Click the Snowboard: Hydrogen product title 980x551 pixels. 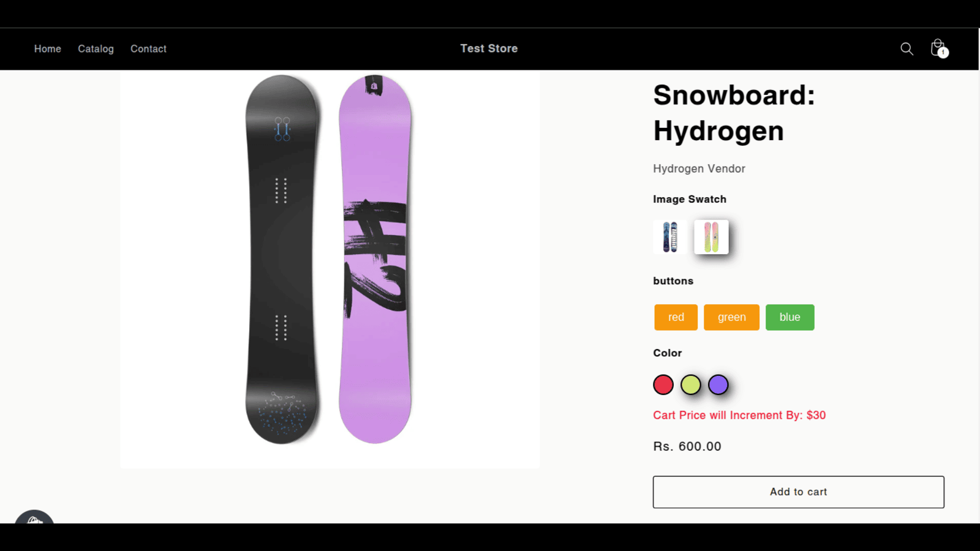point(734,113)
